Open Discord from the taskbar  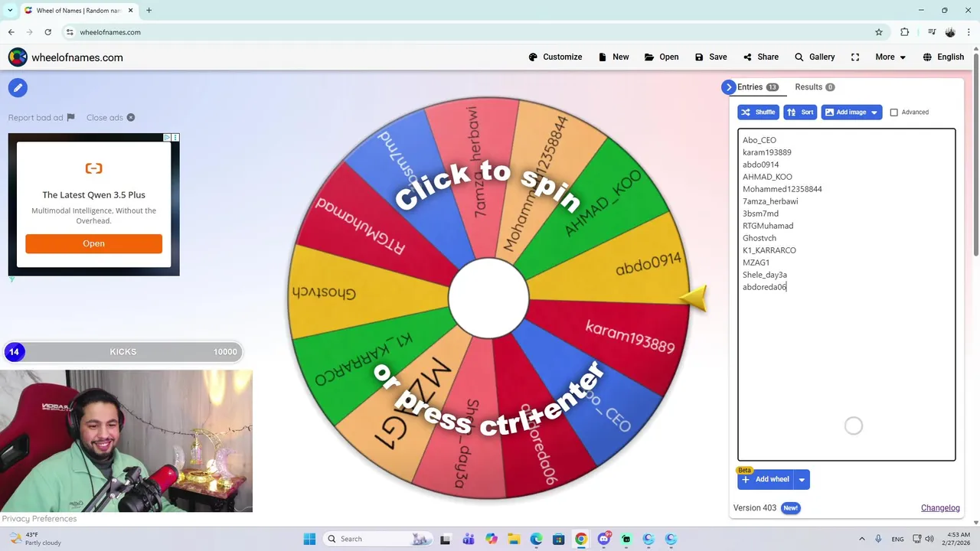[604, 539]
